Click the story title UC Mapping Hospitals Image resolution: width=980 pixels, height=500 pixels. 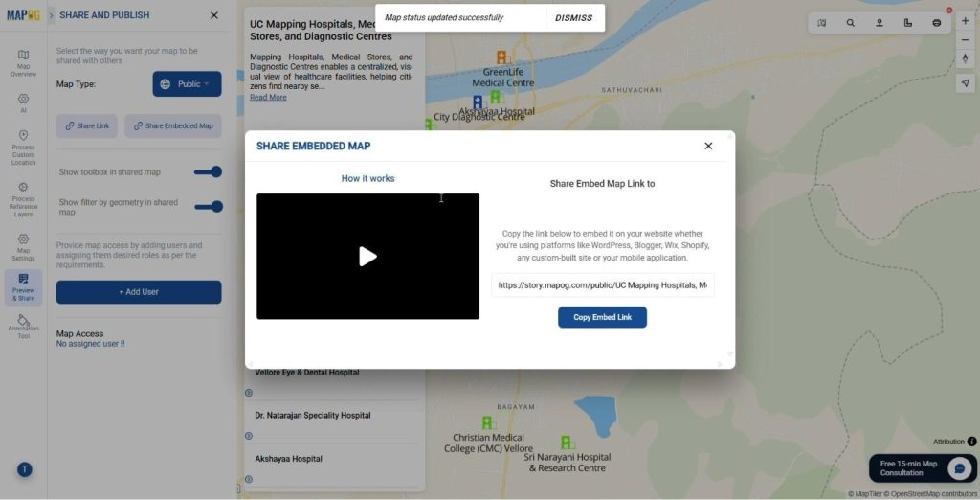(321, 30)
